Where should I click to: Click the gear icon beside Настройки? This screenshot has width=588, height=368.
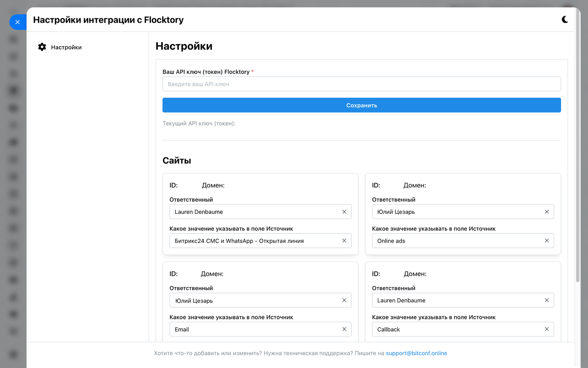[42, 47]
